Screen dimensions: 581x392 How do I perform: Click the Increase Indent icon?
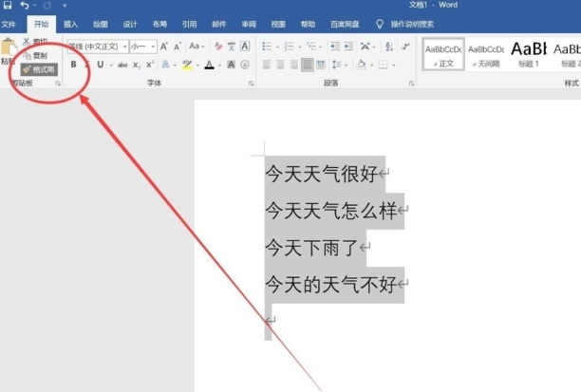coord(348,47)
